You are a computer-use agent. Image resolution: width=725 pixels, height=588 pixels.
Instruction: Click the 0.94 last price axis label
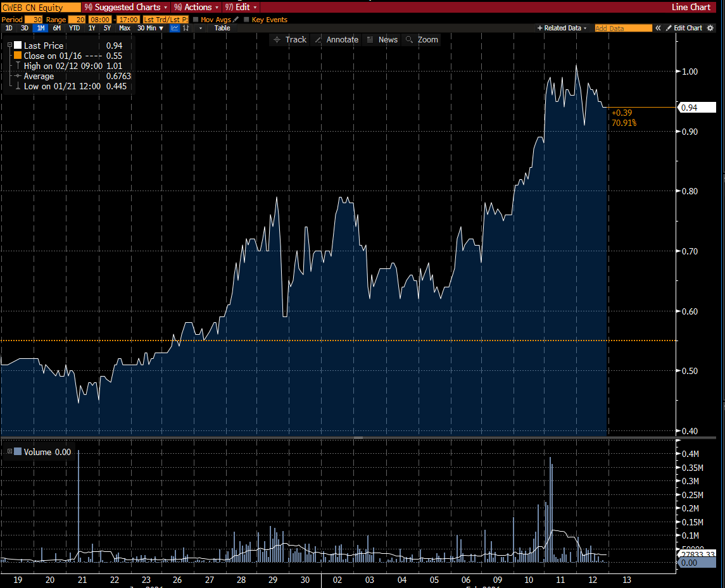(x=697, y=108)
